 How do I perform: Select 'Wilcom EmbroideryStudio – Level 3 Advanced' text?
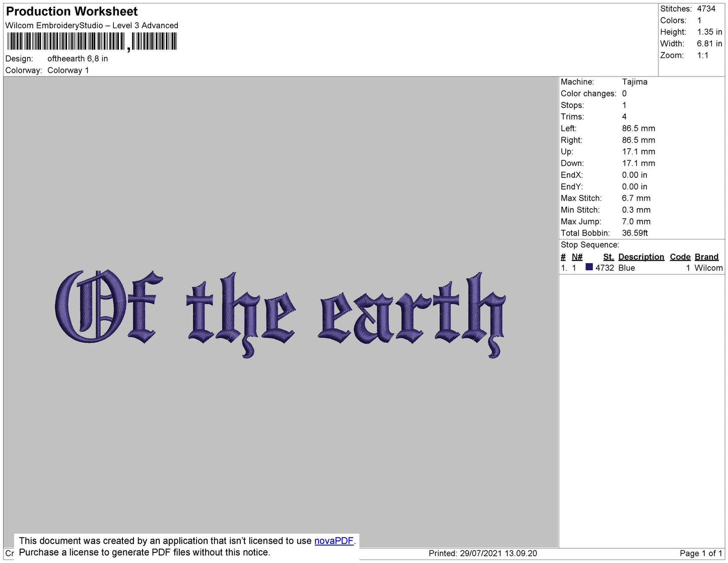click(x=92, y=25)
